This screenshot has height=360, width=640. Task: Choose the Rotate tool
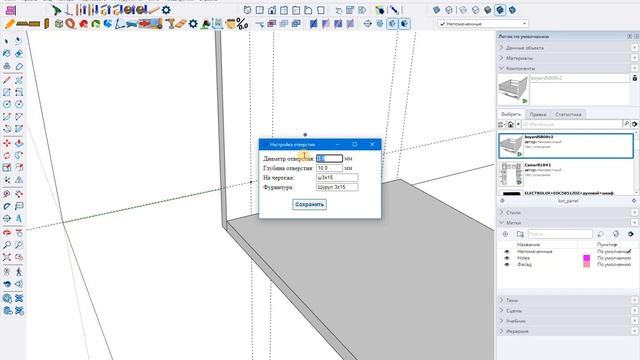point(7,156)
